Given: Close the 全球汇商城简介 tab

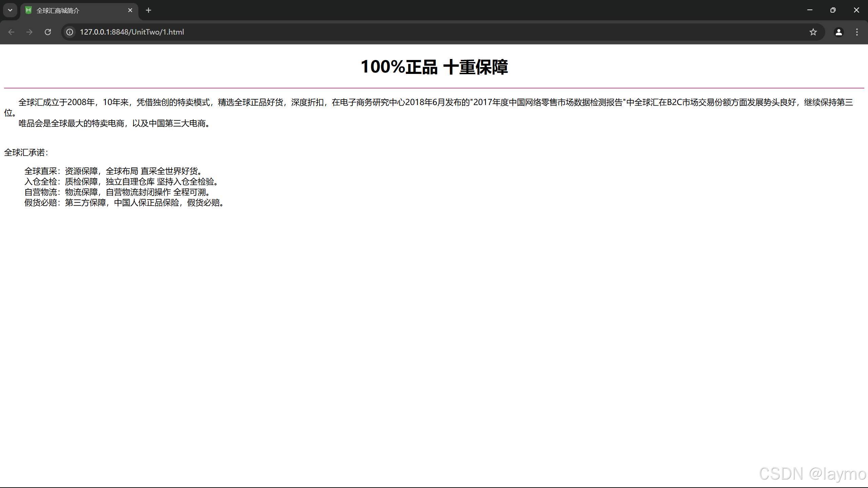Looking at the screenshot, I should tap(130, 10).
